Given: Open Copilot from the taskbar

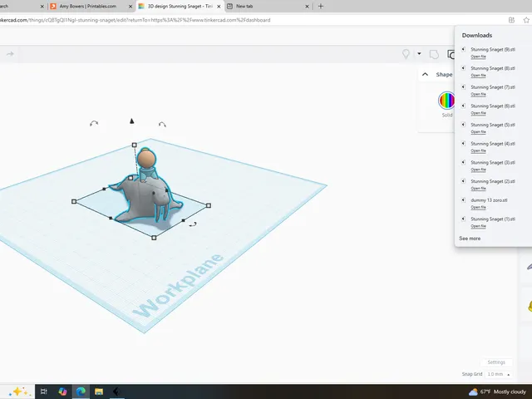Looking at the screenshot, I should 62,392.
